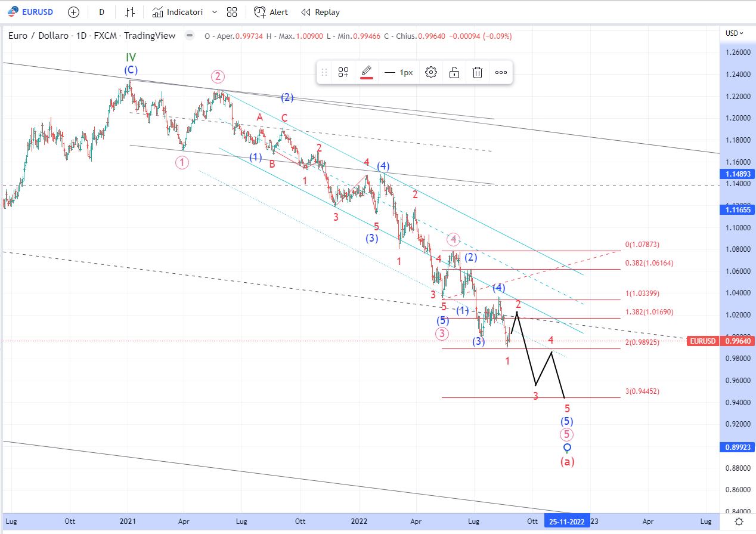Select the green IV wave label
The height and width of the screenshot is (534, 756).
tap(131, 57)
